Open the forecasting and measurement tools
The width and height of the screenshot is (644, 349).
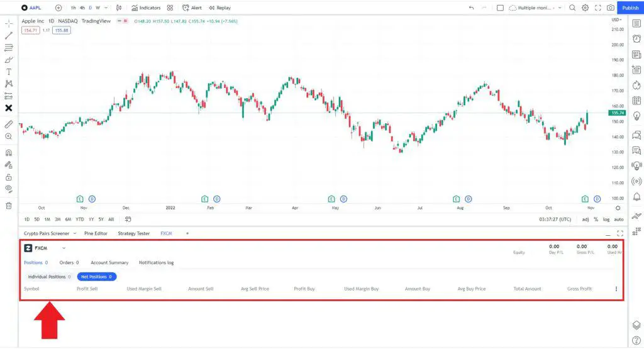(x=9, y=96)
